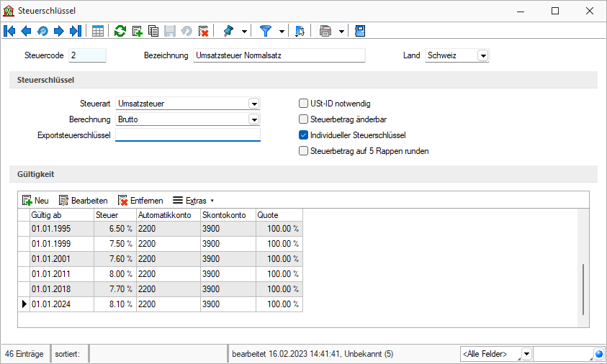Open the Extras menu
The height and width of the screenshot is (364, 607).
click(194, 201)
